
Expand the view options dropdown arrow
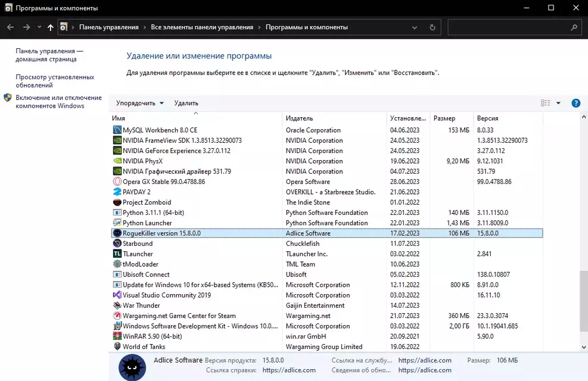pyautogui.click(x=558, y=103)
